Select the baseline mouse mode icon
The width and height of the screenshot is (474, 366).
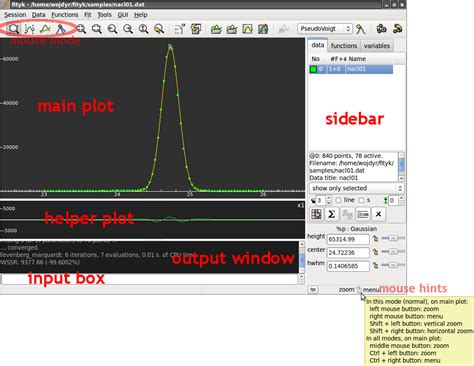45,29
